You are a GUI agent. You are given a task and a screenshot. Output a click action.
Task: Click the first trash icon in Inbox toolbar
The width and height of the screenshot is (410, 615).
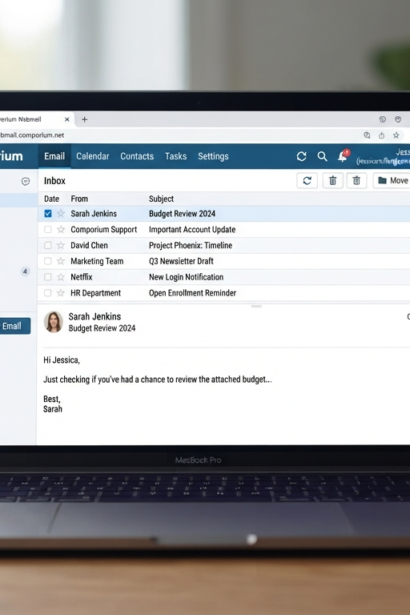tap(333, 180)
